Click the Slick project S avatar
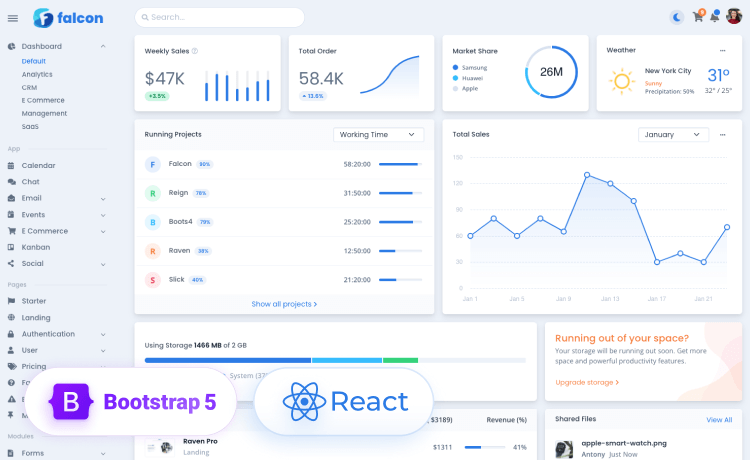The height and width of the screenshot is (460, 750). tap(153, 280)
